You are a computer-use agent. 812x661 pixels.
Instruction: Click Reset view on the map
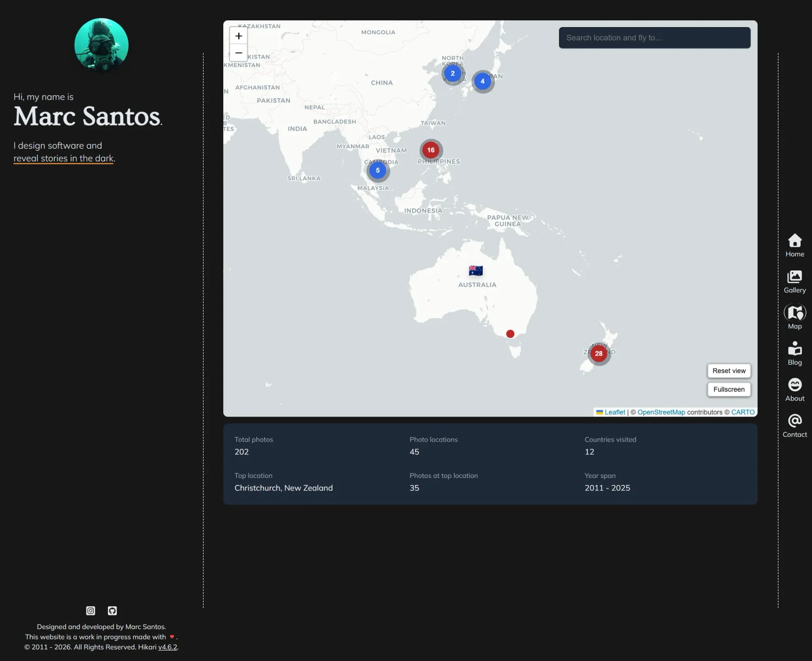coord(729,370)
